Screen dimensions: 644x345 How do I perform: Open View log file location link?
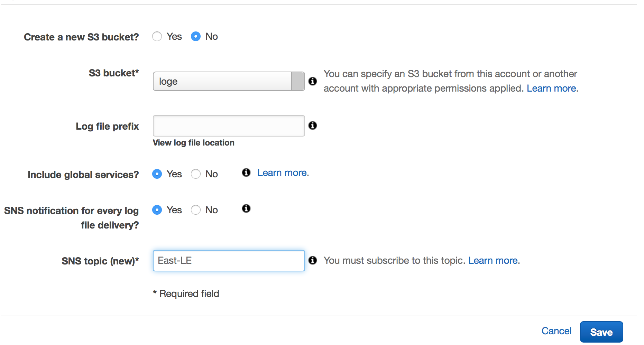coord(193,143)
